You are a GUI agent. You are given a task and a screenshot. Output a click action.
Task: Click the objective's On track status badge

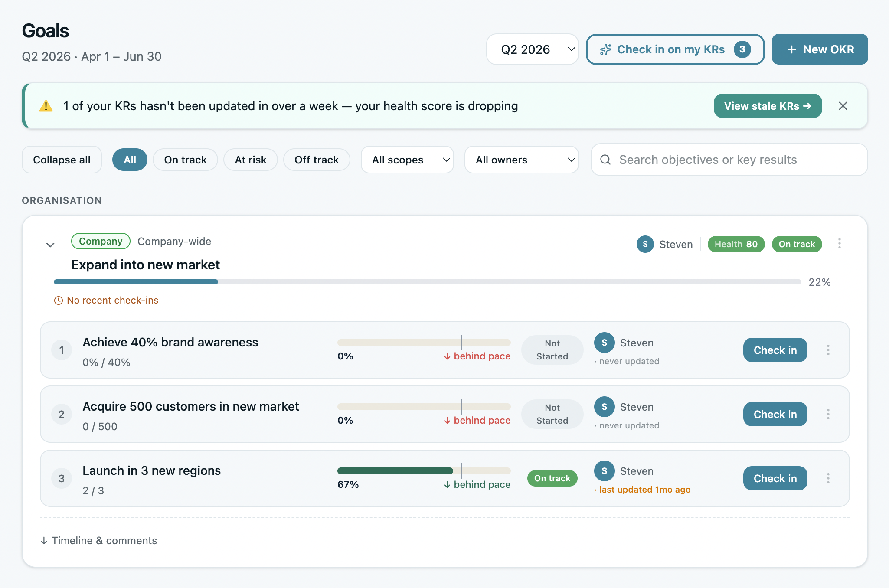click(x=797, y=244)
